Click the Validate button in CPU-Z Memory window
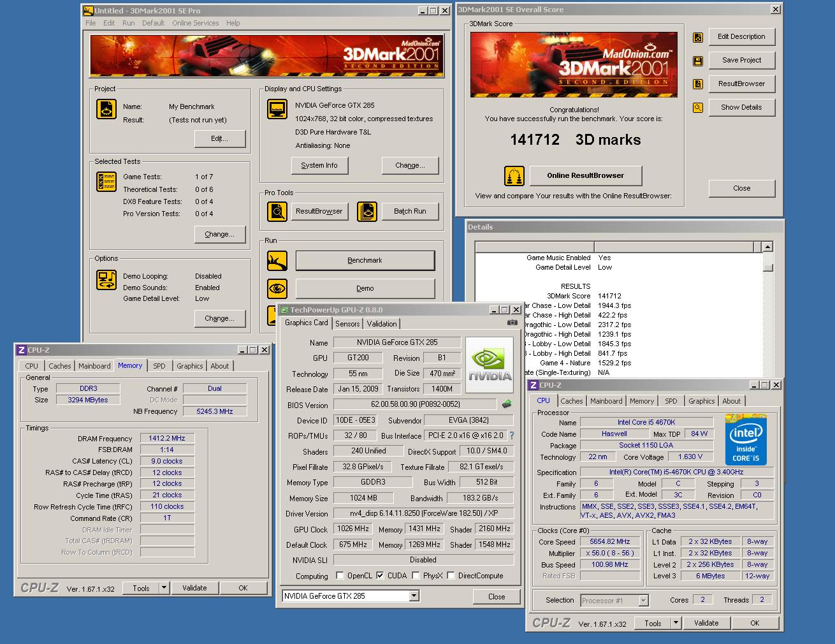The image size is (835, 644). (194, 588)
